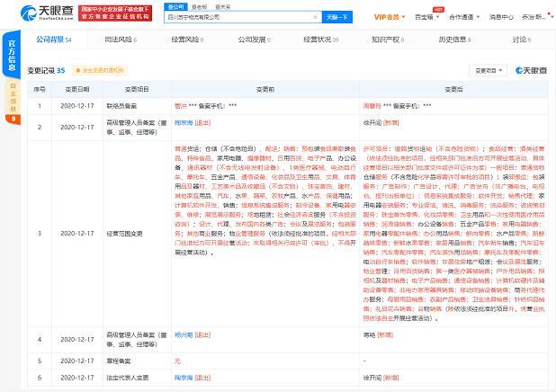
Task: Click the 变更后 column header
Action: [453, 89]
